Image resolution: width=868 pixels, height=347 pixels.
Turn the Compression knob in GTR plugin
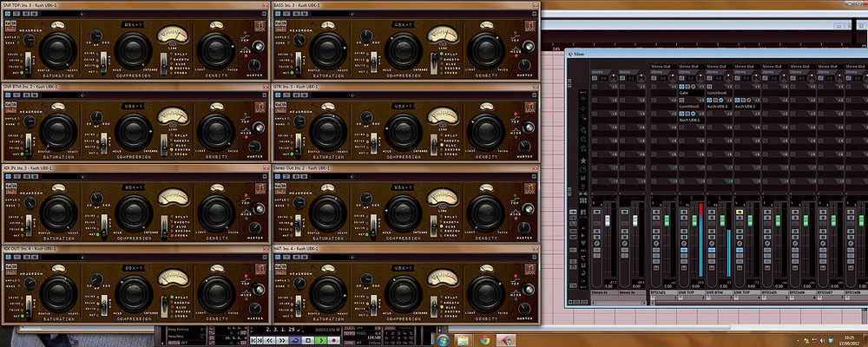(403, 132)
